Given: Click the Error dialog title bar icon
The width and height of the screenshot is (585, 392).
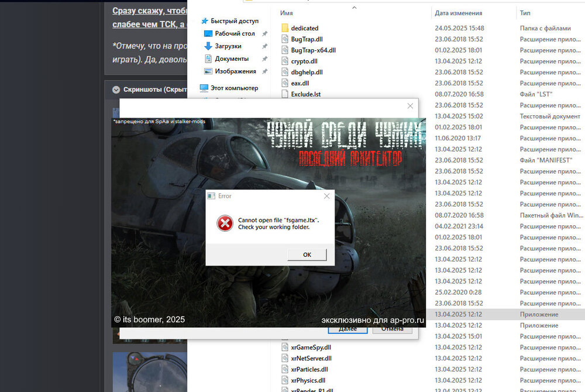Looking at the screenshot, I should tap(211, 196).
